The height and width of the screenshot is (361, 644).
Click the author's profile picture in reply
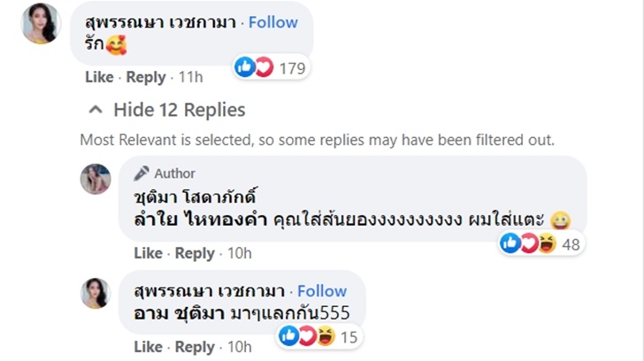[96, 179]
